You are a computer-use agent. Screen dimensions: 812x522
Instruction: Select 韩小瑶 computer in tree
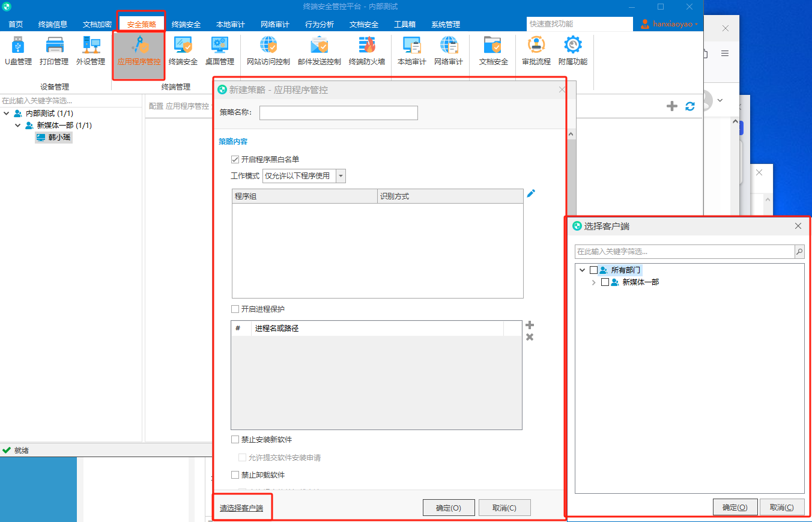click(53, 138)
